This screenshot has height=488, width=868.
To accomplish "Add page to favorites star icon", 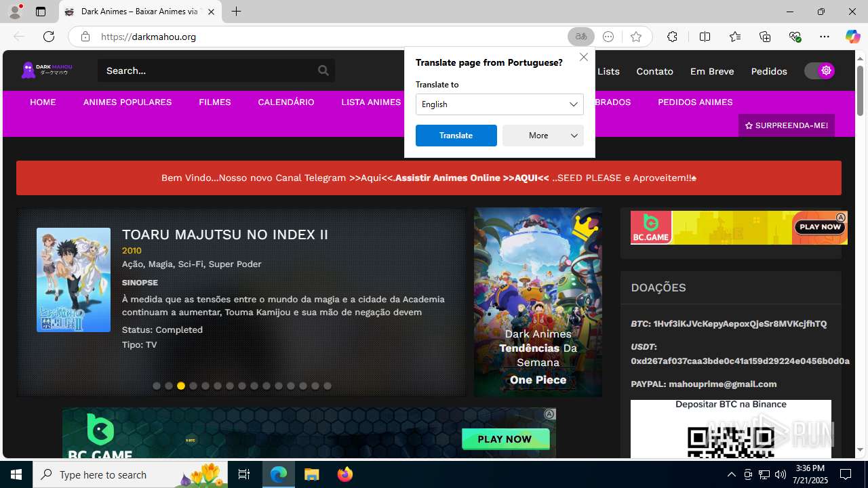I will click(635, 37).
